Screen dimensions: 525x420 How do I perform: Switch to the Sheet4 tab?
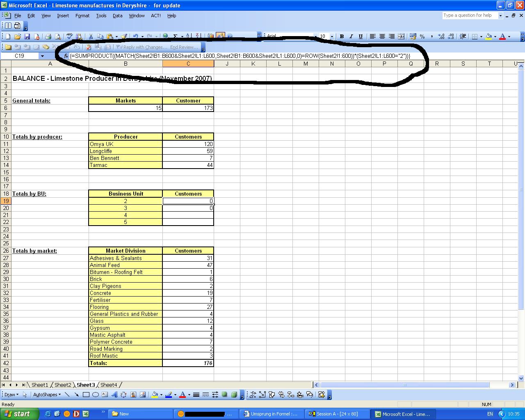point(109,385)
